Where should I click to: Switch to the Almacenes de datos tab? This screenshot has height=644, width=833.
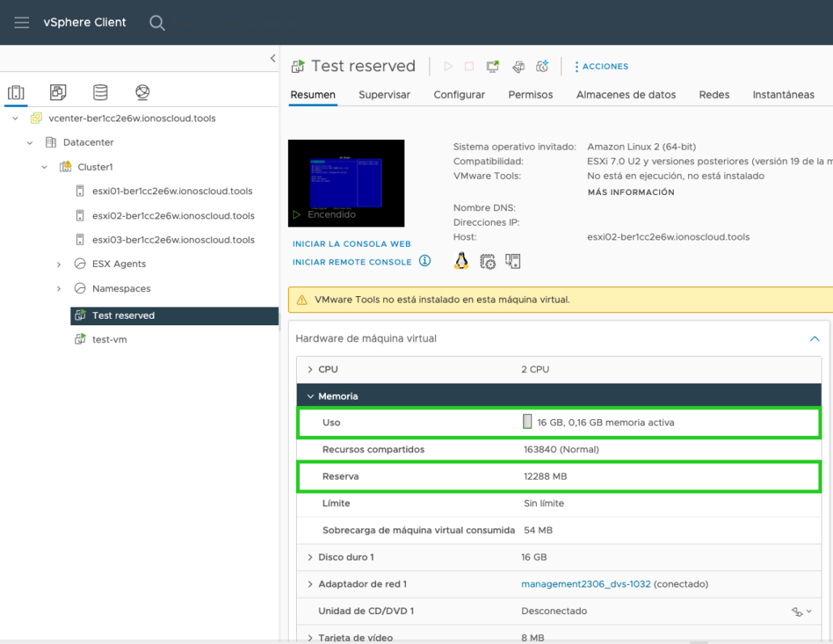(x=626, y=95)
